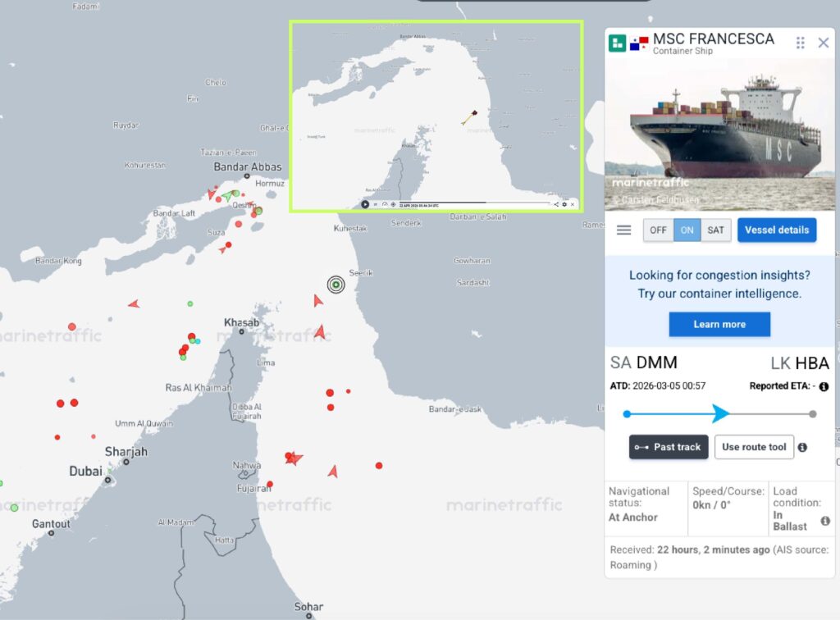Click share icon in track playback bar
840x620 pixels.
tap(556, 204)
